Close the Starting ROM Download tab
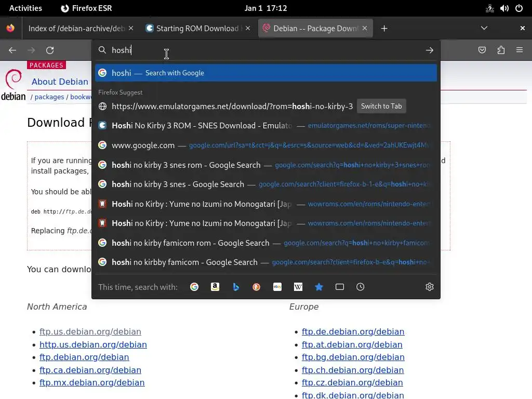Viewport: 532px width, 399px height. tap(248, 28)
